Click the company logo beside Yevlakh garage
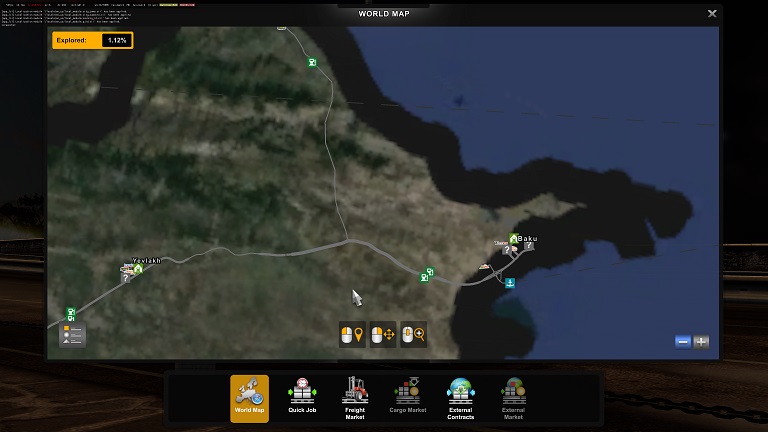The width and height of the screenshot is (768, 432). pos(127,268)
